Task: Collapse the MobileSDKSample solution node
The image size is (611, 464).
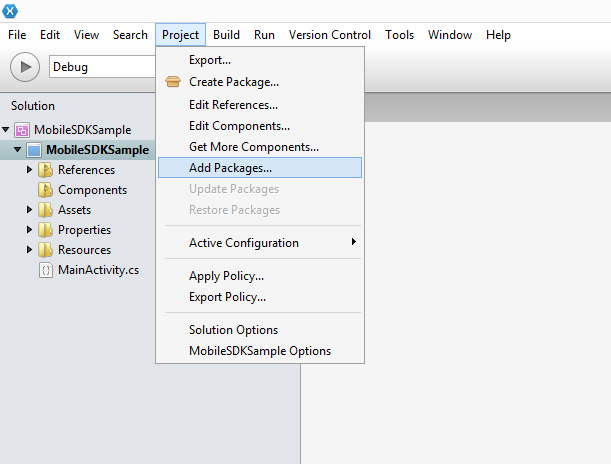Action: tap(7, 130)
